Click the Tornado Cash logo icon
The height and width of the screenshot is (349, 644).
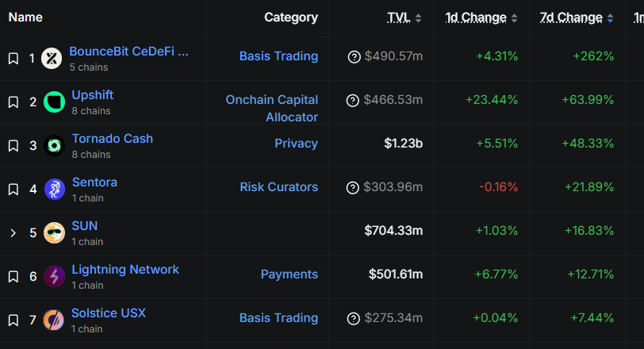(x=54, y=145)
